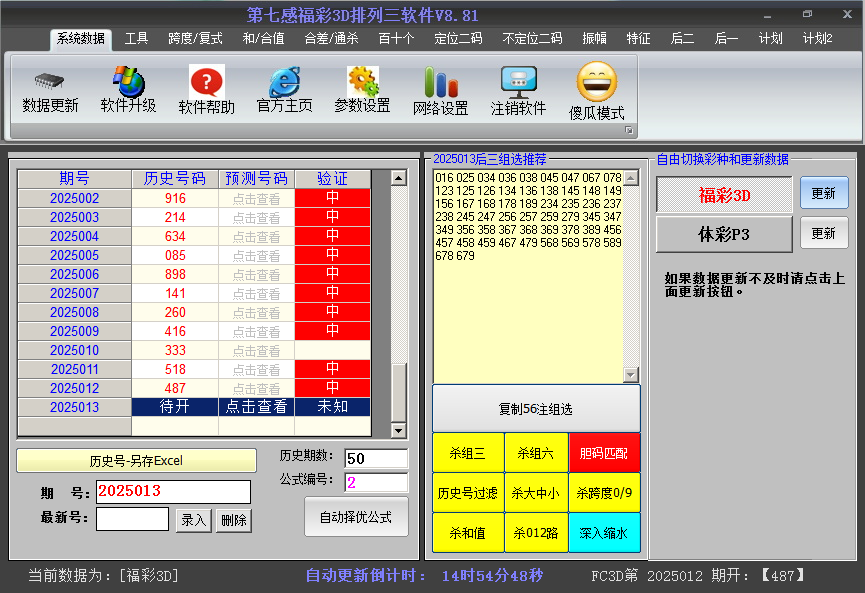Open the 百十个 tab
Image resolution: width=865 pixels, height=593 pixels.
[396, 39]
